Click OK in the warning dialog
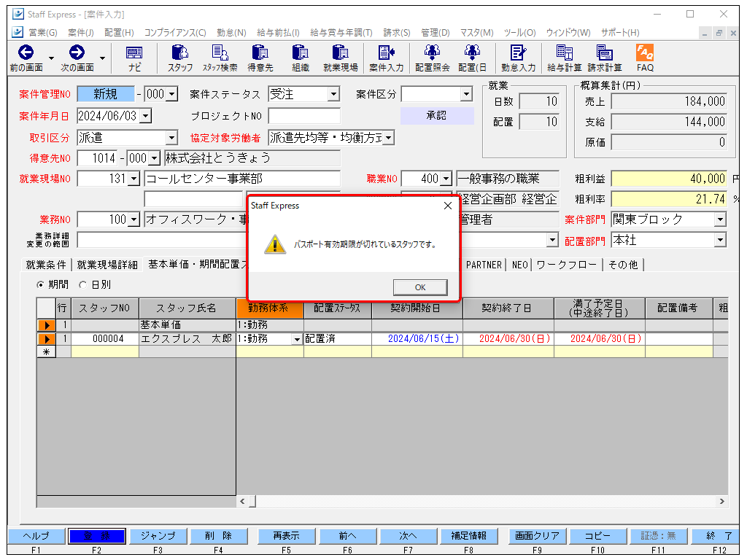The height and width of the screenshot is (560, 747). coord(419,287)
